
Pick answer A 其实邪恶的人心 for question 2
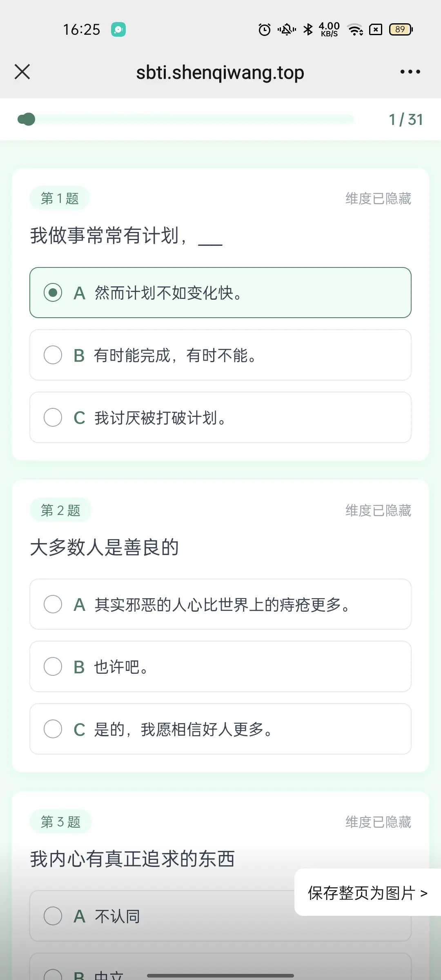pyautogui.click(x=220, y=604)
